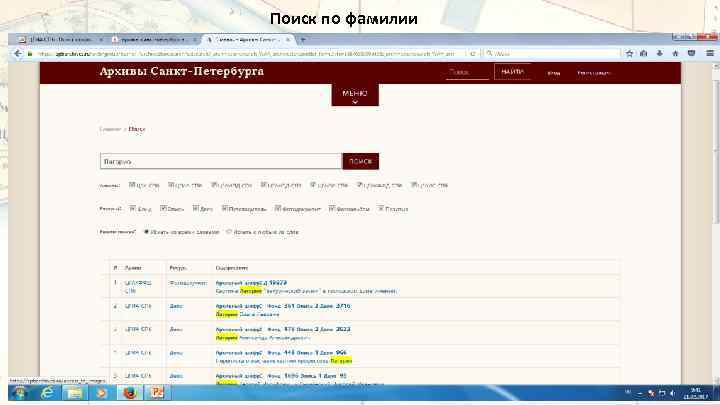Image resolution: width=720 pixels, height=405 pixels.
Task: Click Фотодокумент resource link in row 1
Action: tap(188, 283)
